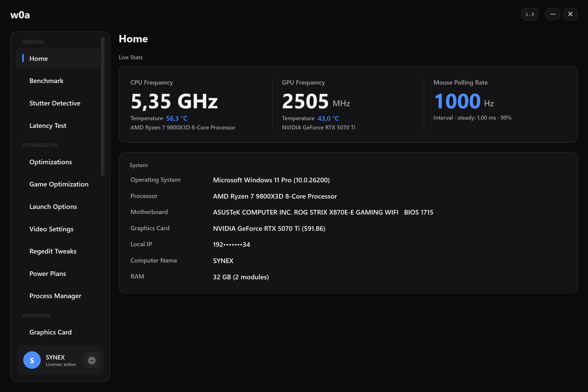Click CPU temperature 56,3 °C
The image size is (588, 392).
[177, 118]
